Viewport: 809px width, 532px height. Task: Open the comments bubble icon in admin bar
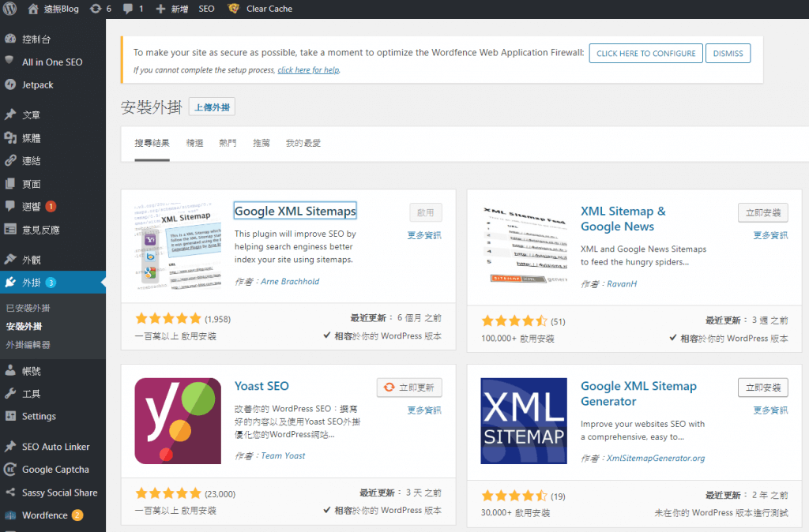[128, 9]
